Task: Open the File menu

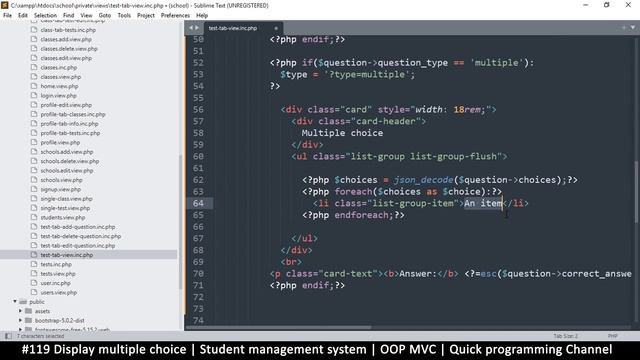Action: coord(7,16)
